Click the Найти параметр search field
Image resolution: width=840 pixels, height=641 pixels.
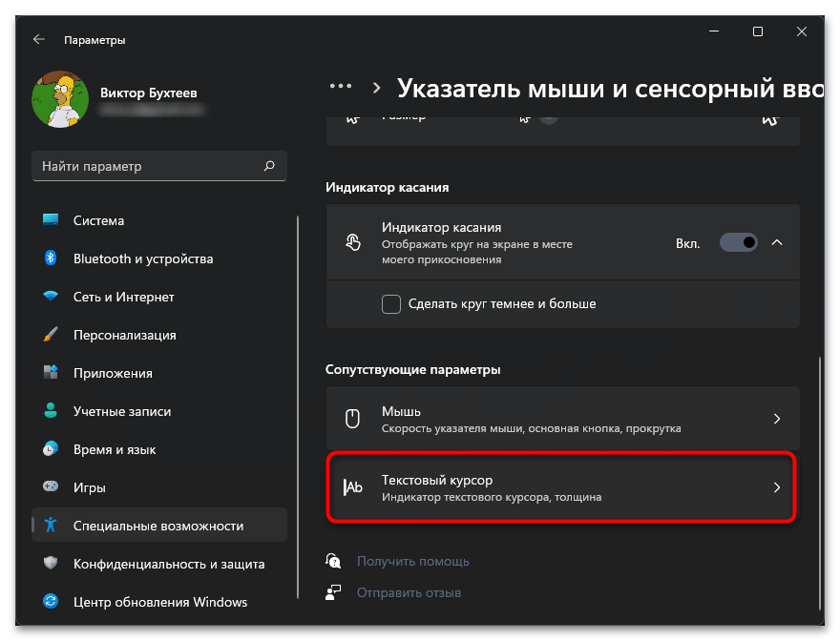148,166
